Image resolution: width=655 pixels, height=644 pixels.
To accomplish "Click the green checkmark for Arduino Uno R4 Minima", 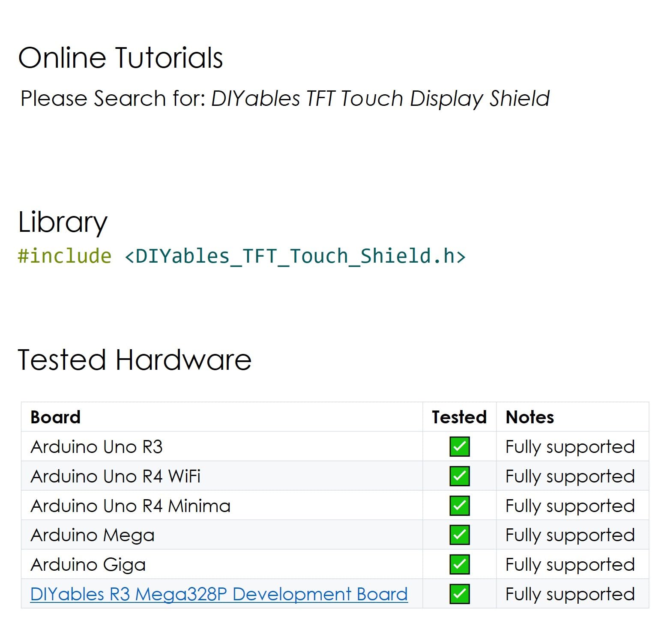I will point(460,506).
